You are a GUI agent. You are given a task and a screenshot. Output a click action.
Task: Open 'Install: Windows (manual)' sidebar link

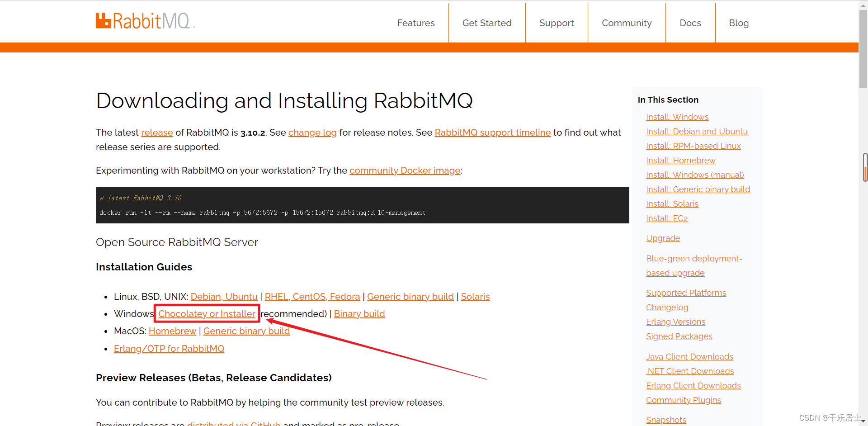click(x=695, y=175)
